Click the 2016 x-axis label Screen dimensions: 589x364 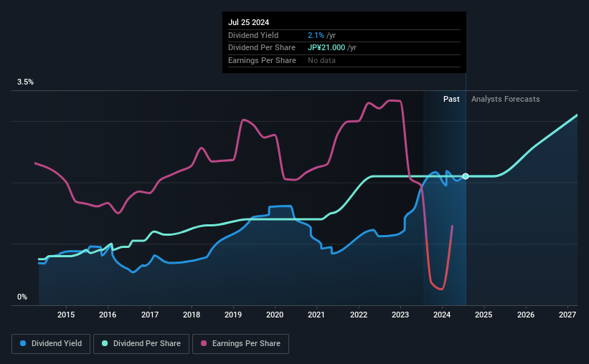[108, 315]
